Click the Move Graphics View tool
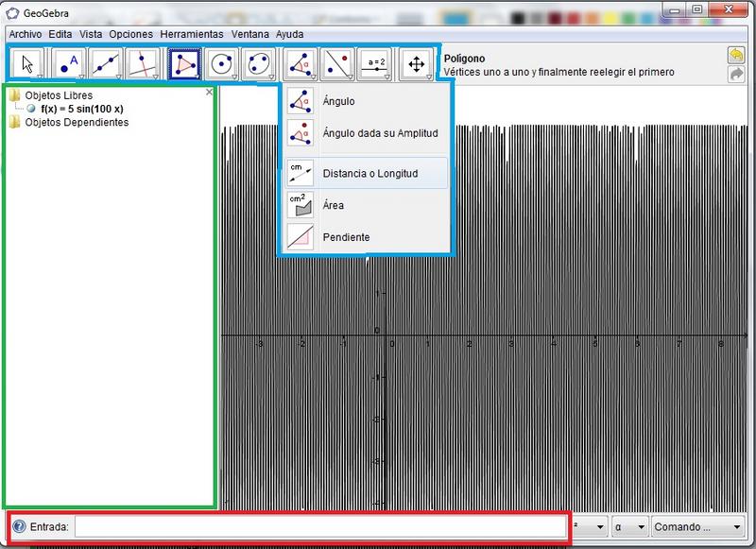 pos(415,63)
